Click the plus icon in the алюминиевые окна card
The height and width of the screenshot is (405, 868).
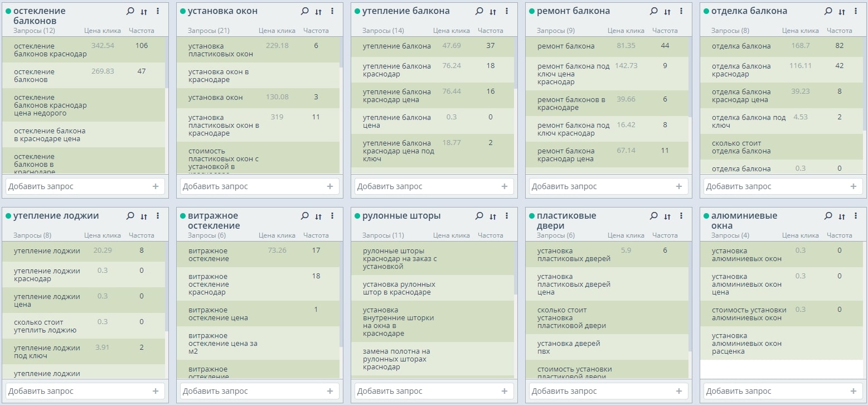pyautogui.click(x=853, y=391)
